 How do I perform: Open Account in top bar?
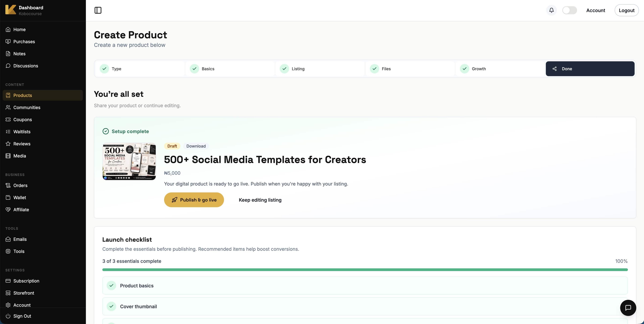click(x=596, y=10)
